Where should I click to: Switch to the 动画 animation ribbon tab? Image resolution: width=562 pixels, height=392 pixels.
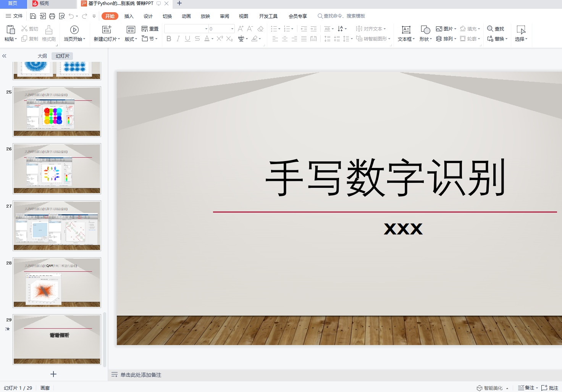186,16
